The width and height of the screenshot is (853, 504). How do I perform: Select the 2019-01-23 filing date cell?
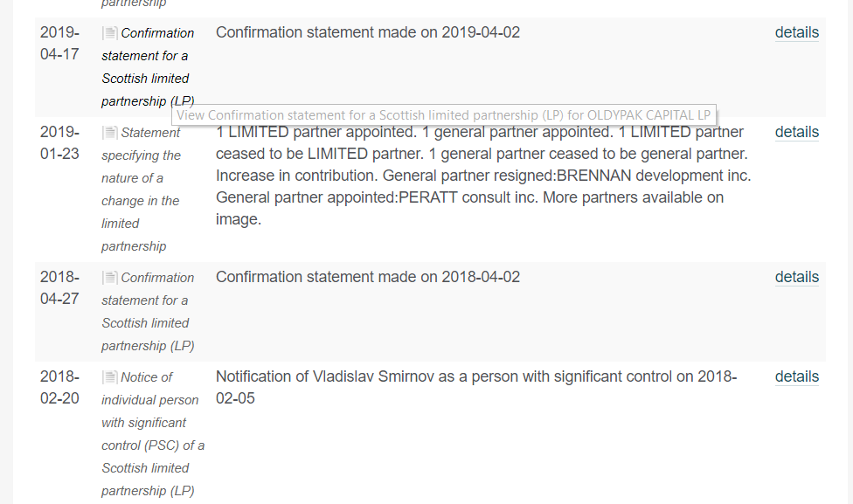point(59,143)
